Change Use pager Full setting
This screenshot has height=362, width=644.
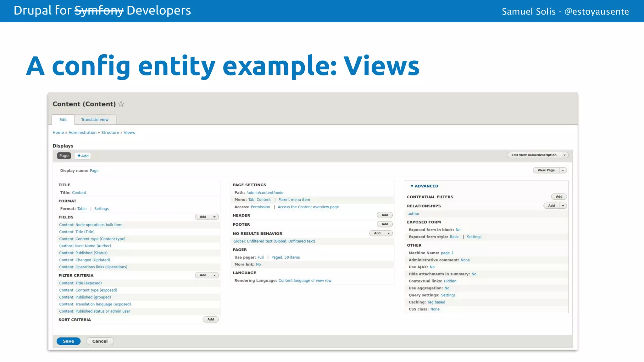261,257
